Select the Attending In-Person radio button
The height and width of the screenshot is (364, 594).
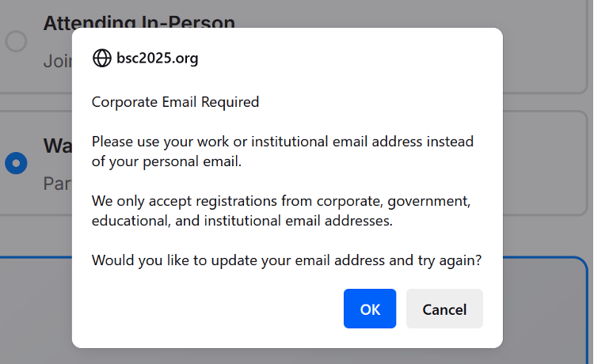point(17,41)
